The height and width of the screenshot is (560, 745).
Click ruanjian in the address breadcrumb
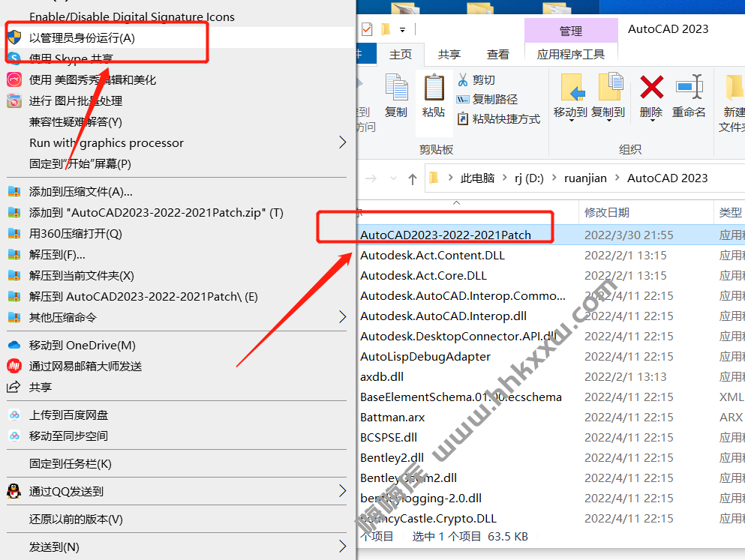(585, 178)
